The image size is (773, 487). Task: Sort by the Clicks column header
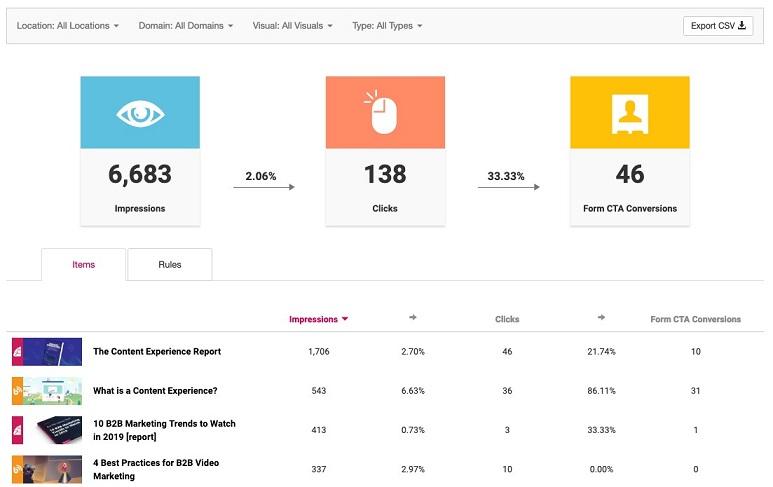[507, 320]
